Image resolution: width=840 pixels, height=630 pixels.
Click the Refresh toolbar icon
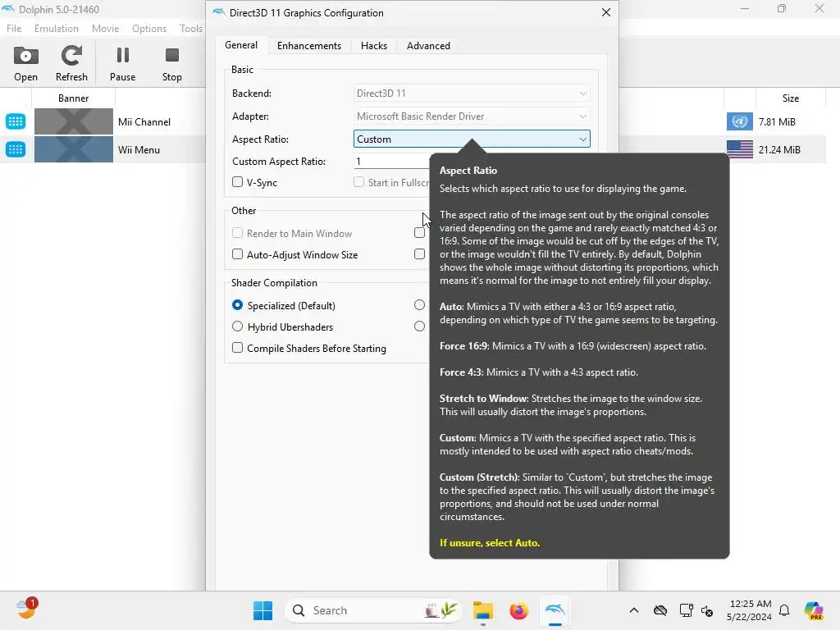pos(71,64)
